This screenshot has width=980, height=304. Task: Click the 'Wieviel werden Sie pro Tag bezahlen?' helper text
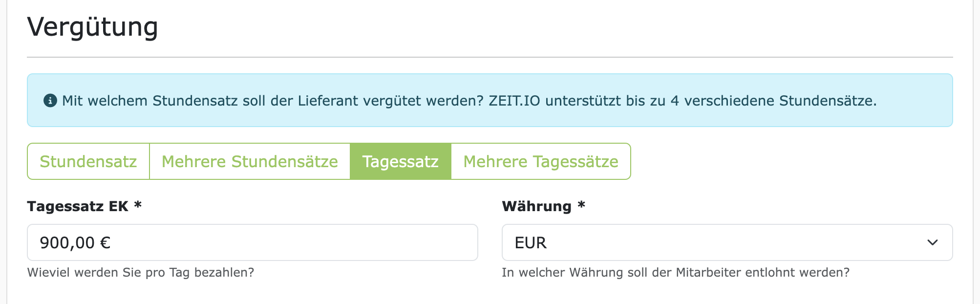tap(141, 273)
